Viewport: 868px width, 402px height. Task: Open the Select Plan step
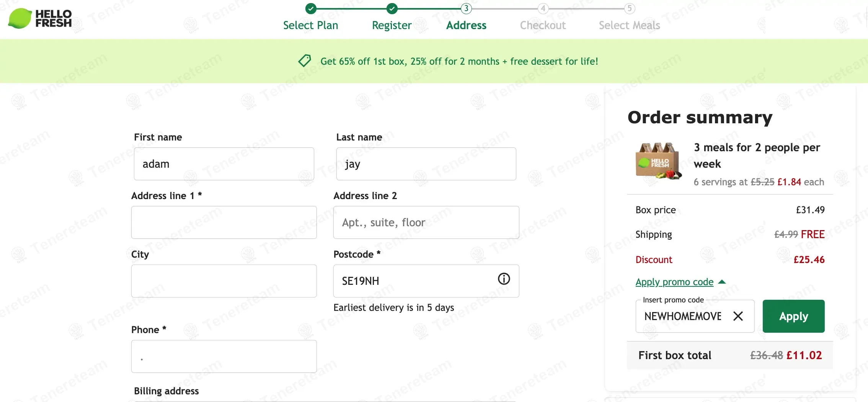pyautogui.click(x=310, y=25)
